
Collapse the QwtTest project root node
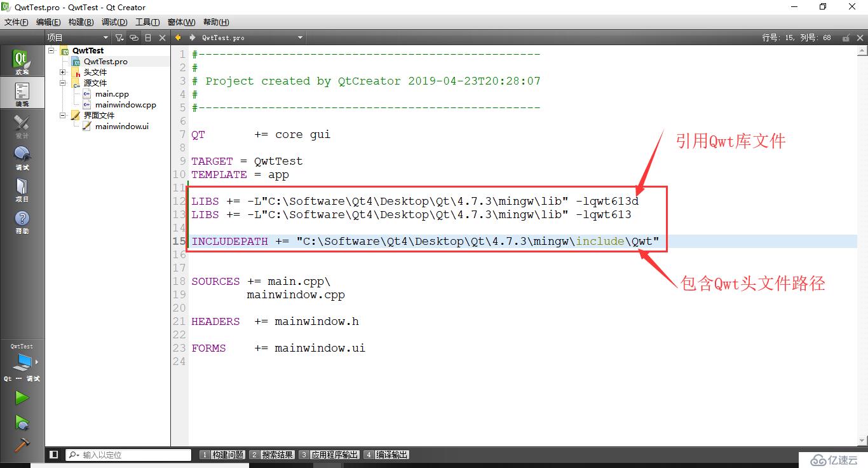pyautogui.click(x=51, y=50)
